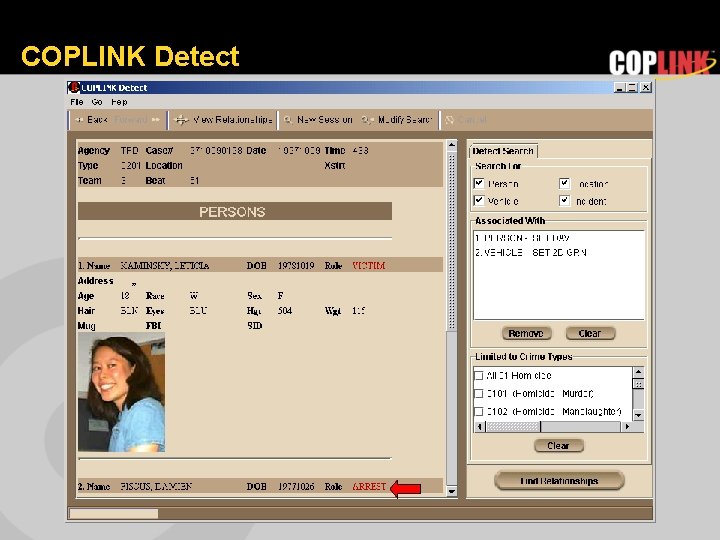Click the Back toolbar button
This screenshot has width=720, height=540.
tap(91, 120)
